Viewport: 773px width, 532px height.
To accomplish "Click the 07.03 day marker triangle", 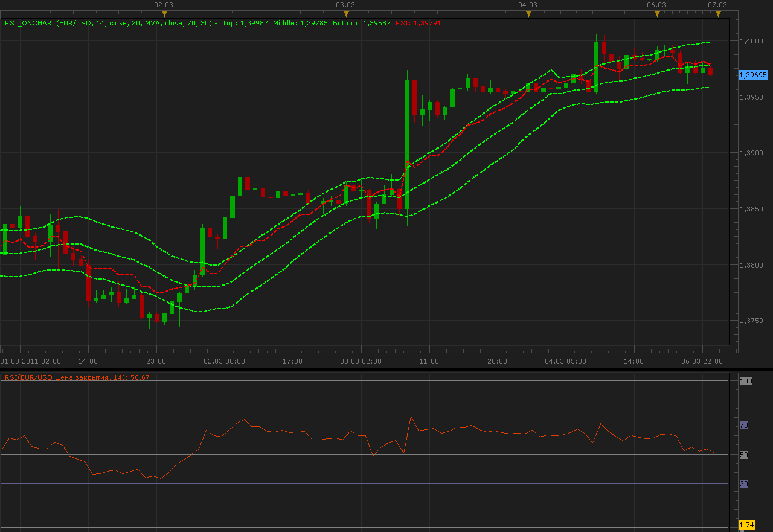I will click(x=718, y=13).
